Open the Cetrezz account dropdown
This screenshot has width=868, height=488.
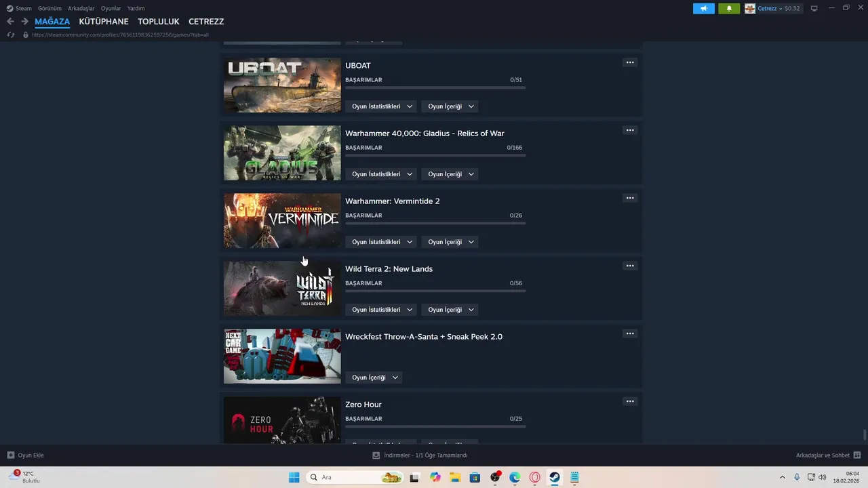tap(769, 8)
